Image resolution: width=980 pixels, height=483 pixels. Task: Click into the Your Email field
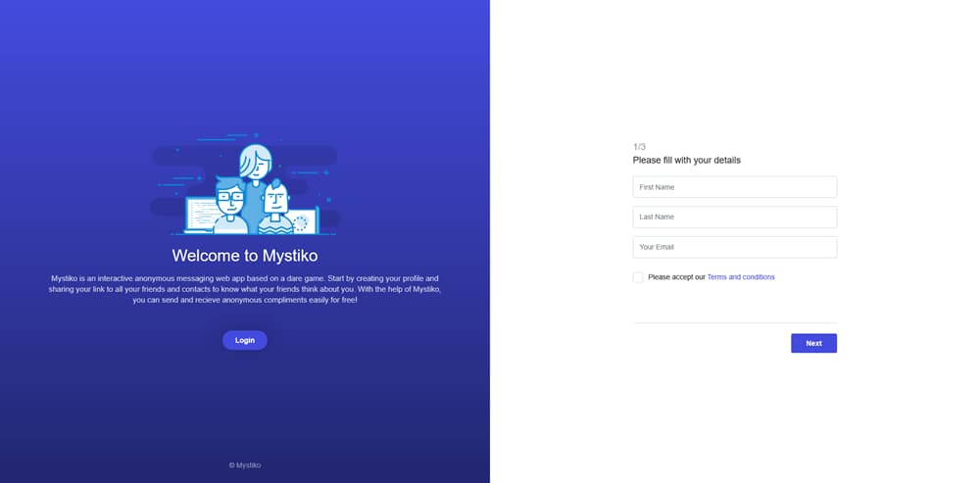(x=734, y=247)
